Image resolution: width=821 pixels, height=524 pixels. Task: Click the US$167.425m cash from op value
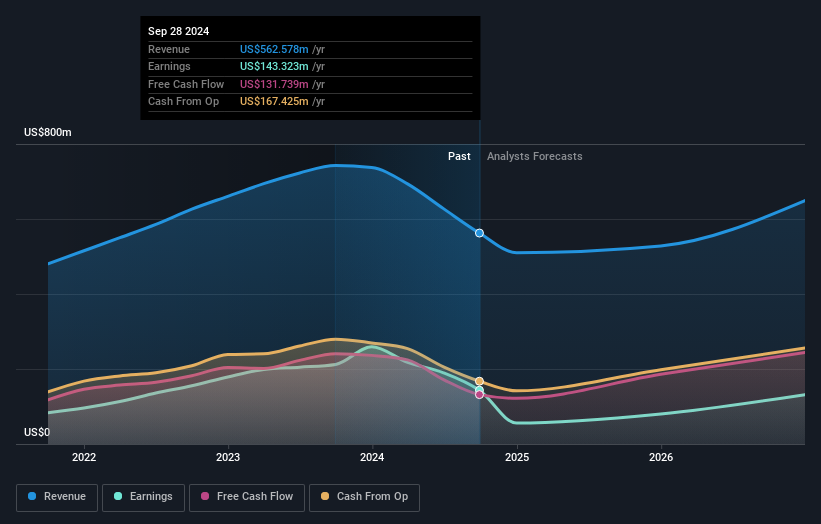point(274,102)
